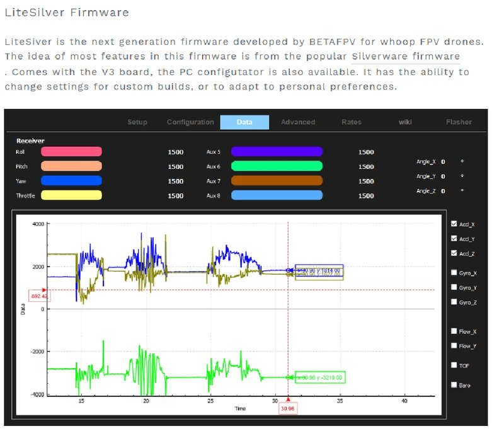Screen dimensions: 504x431
Task: Click the Aux 7 value 1500
Action: point(366,181)
